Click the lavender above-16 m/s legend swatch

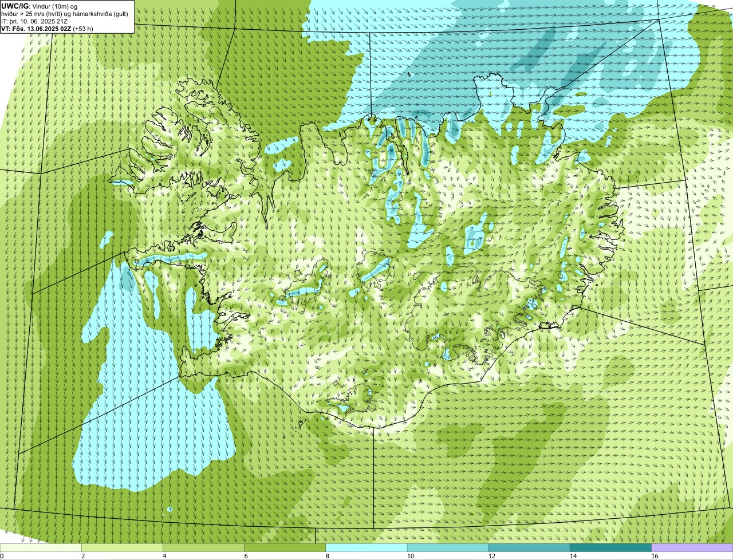coord(692,548)
